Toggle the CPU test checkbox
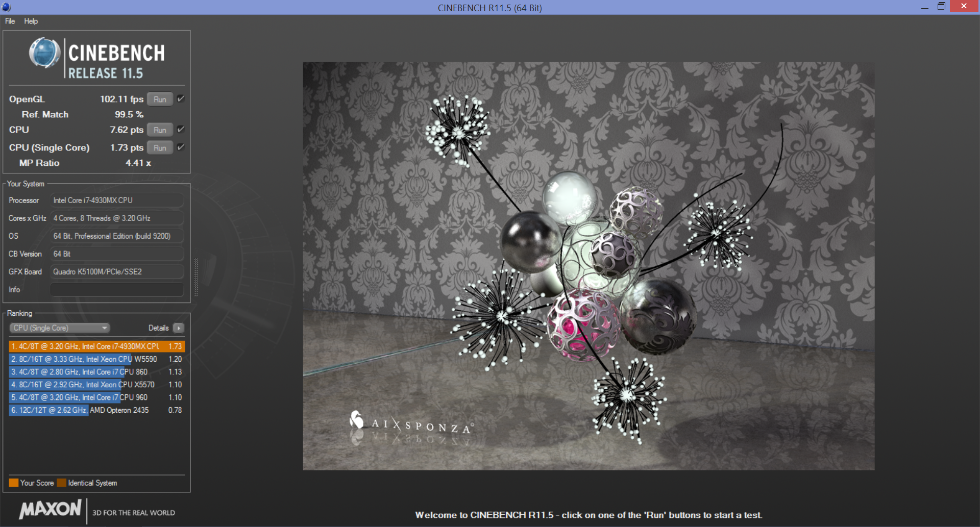 coord(181,130)
